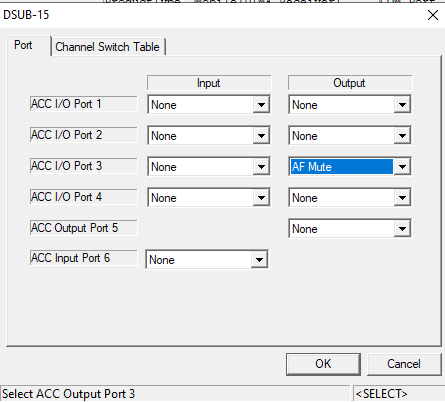This screenshot has height=402, width=445.
Task: Expand ACC I/O Port 2 Input dropdown arrow
Action: tap(261, 136)
